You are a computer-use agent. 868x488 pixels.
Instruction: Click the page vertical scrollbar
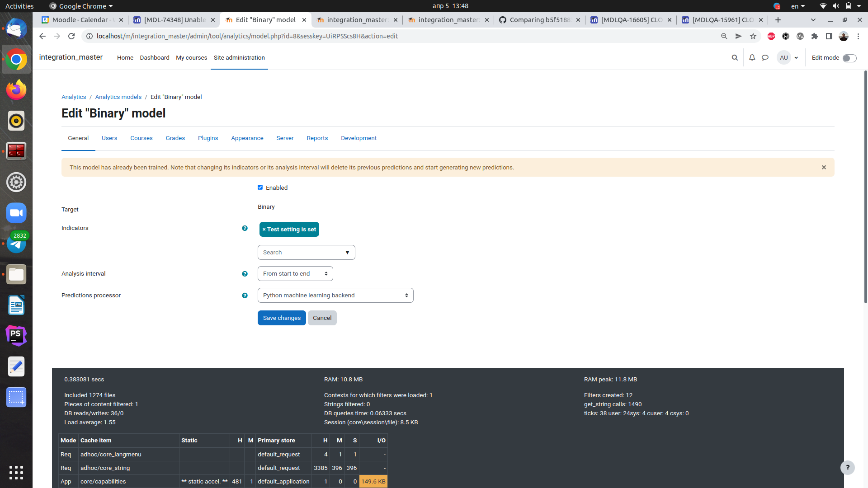click(x=865, y=186)
